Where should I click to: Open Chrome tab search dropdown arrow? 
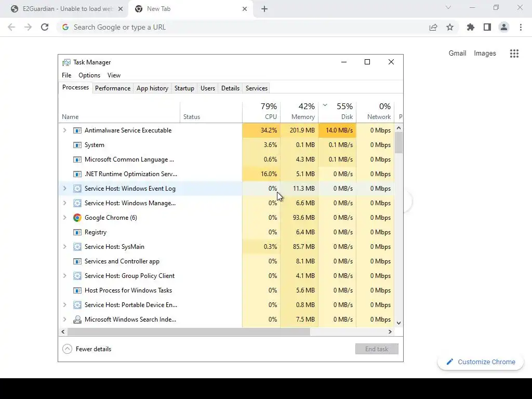(x=448, y=7)
